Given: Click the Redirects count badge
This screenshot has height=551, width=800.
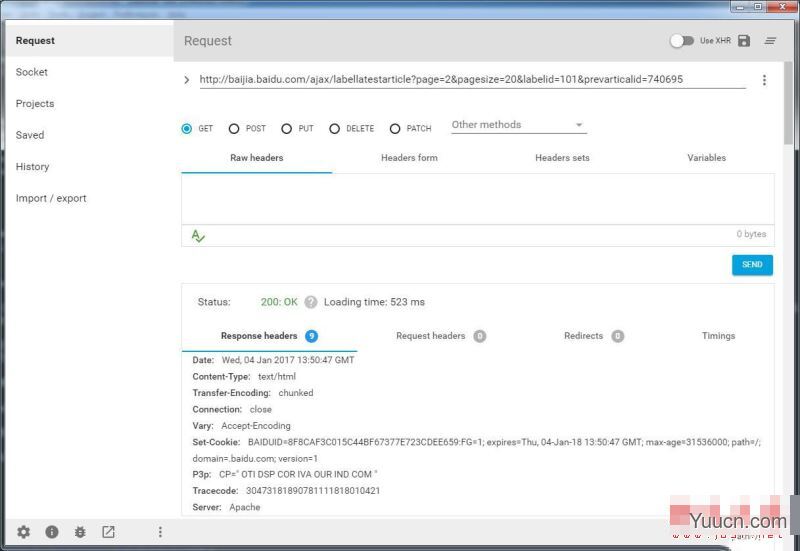Looking at the screenshot, I should [617, 336].
